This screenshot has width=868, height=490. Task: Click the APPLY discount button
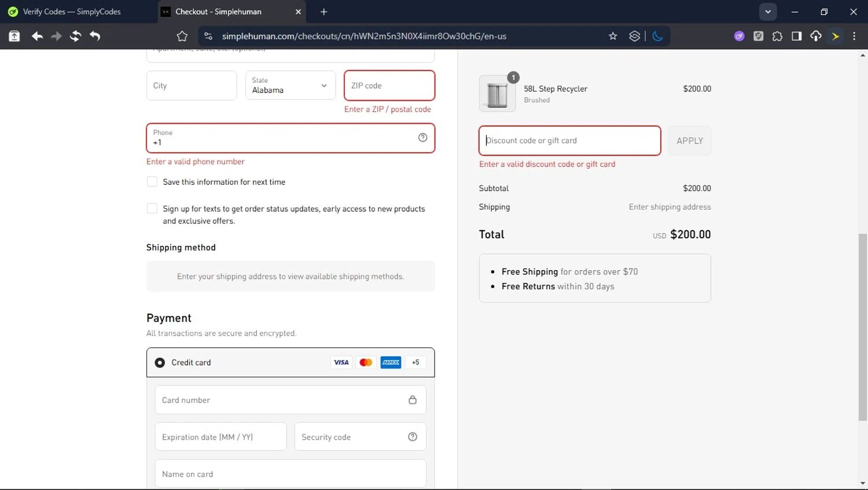coord(689,141)
